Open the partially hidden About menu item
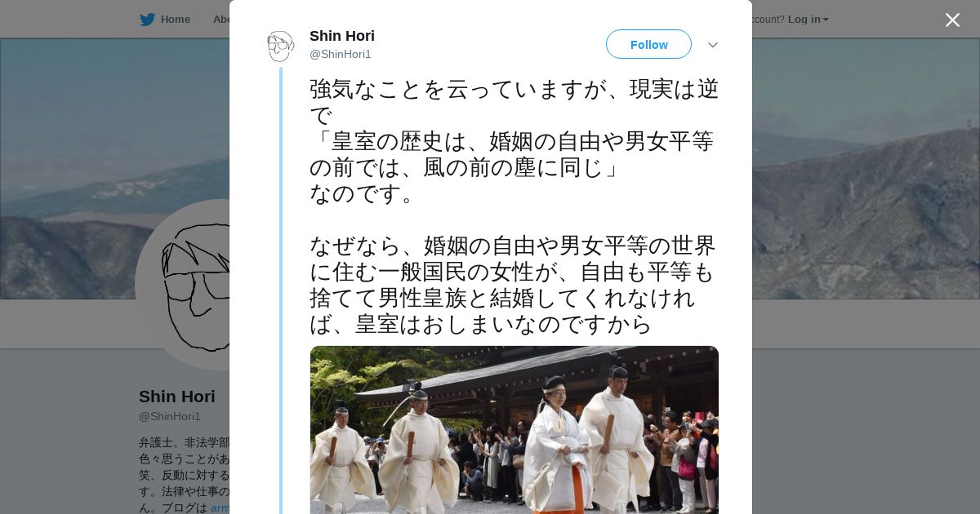The image size is (980, 514). pyautogui.click(x=220, y=20)
